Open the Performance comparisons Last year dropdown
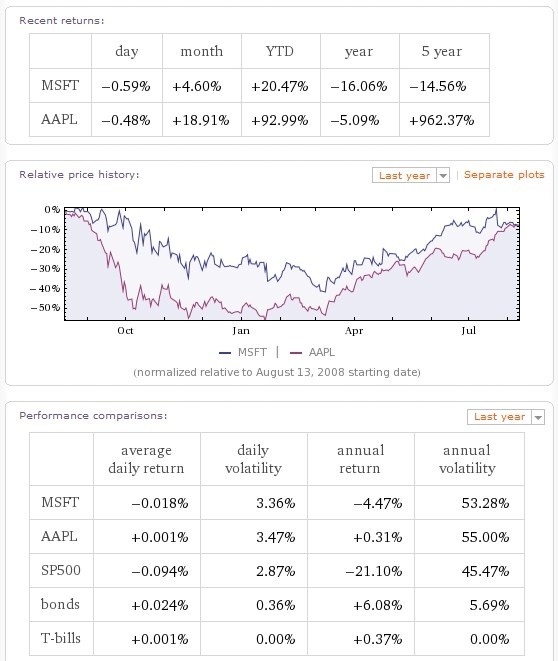 point(506,417)
